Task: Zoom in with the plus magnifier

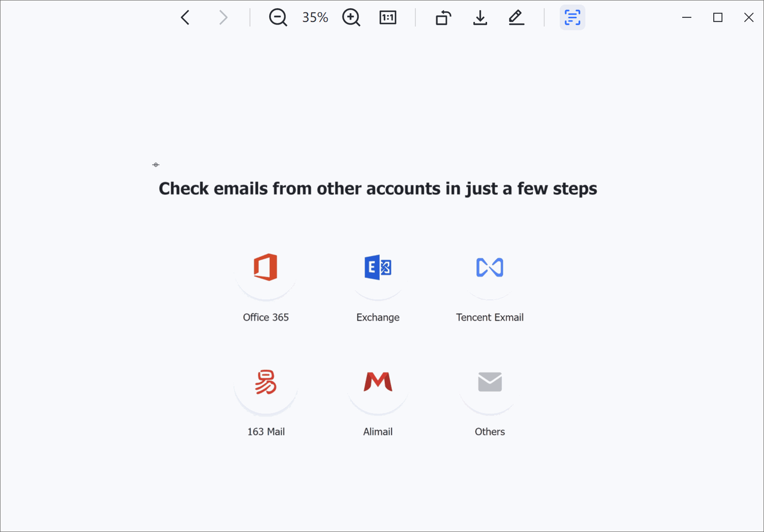Action: tap(351, 18)
